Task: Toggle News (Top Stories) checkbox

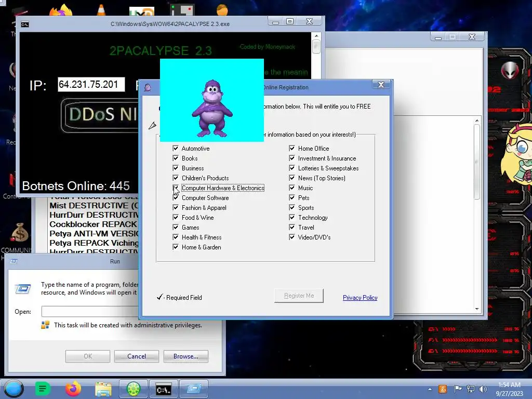Action: (292, 178)
